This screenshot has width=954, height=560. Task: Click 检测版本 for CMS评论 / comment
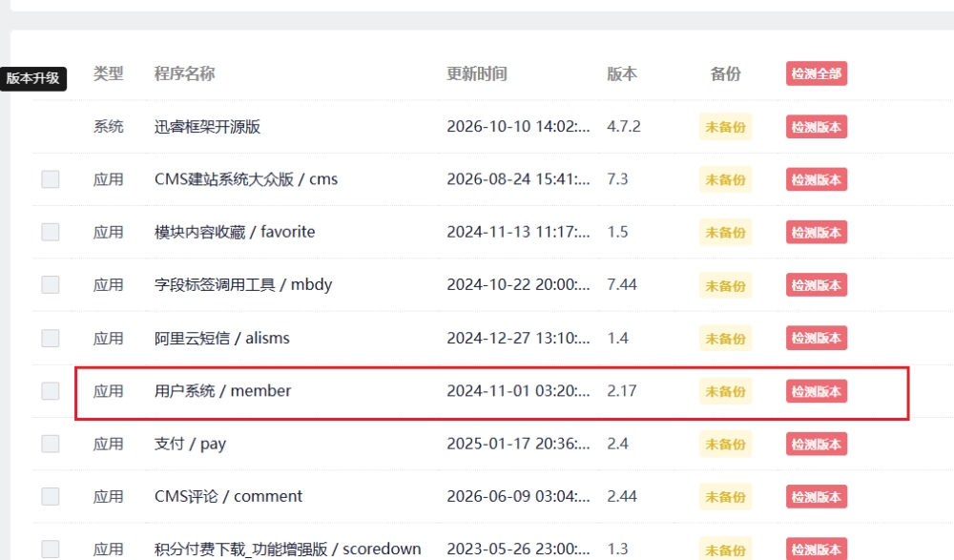click(817, 497)
